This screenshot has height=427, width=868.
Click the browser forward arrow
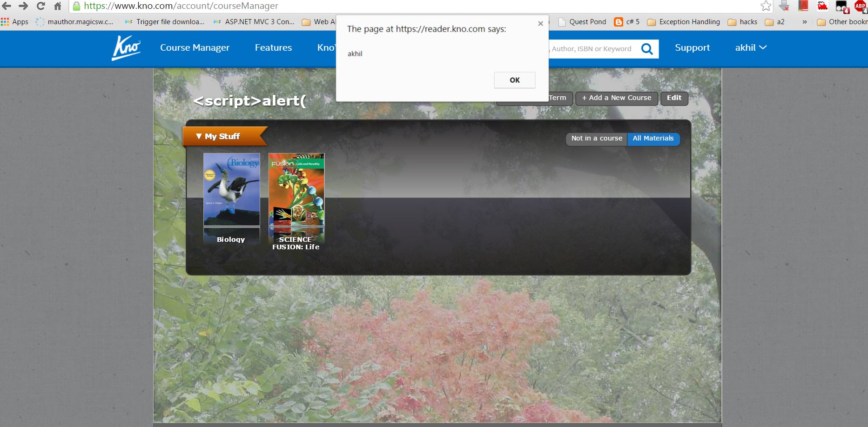pyautogui.click(x=23, y=6)
